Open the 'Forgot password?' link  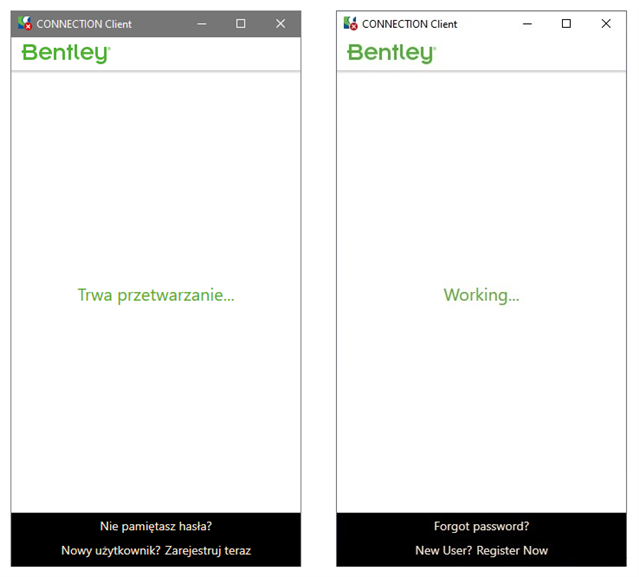(x=481, y=526)
